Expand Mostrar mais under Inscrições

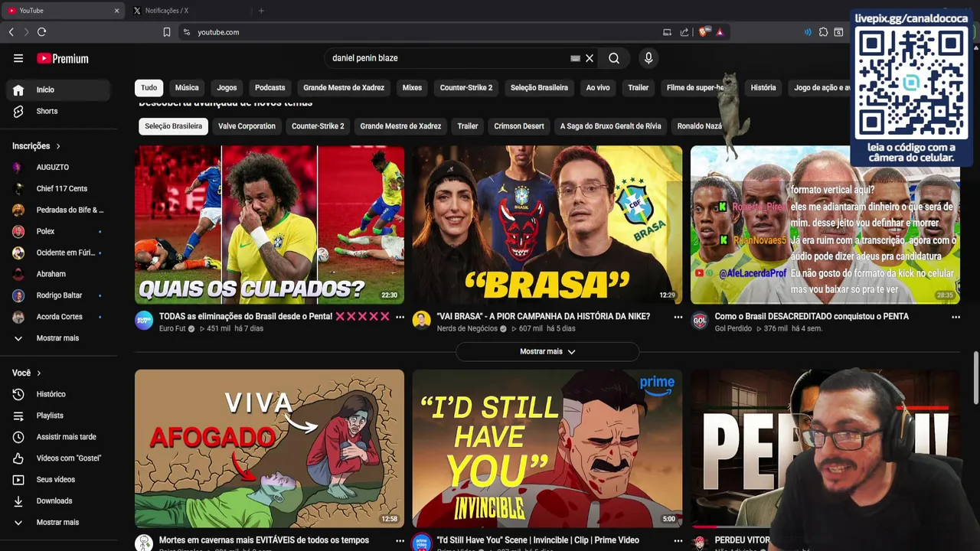point(58,338)
